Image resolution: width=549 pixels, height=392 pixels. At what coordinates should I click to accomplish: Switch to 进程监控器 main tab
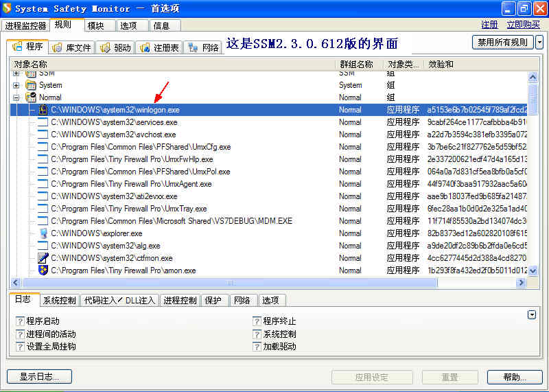tap(25, 25)
